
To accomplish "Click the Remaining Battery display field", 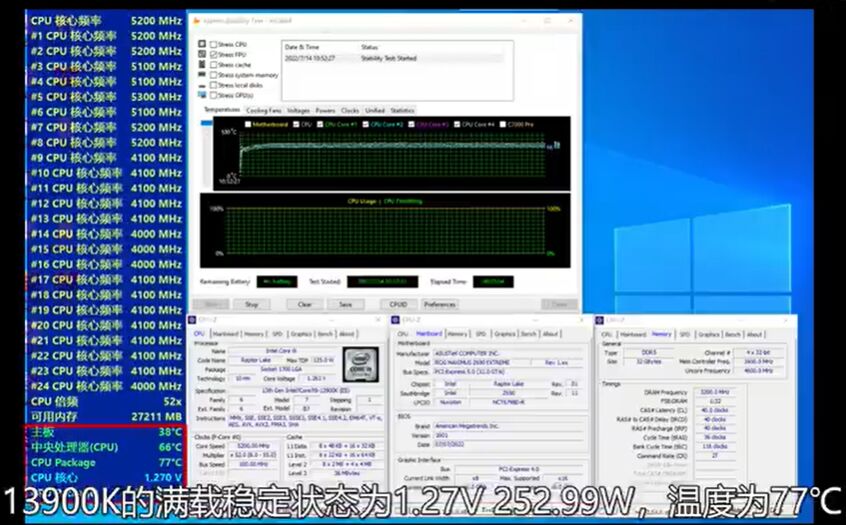I will tap(277, 282).
